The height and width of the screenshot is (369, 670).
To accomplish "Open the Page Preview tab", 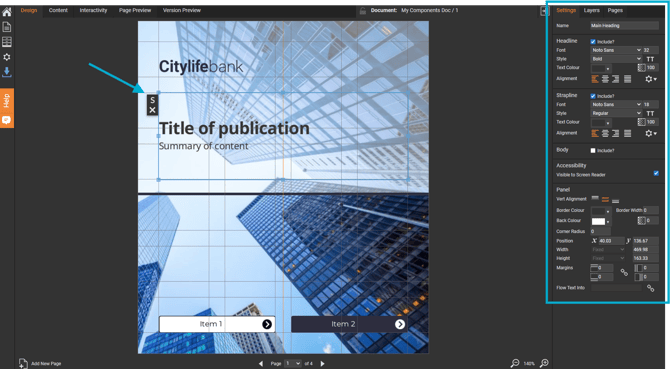I will 135,10.
